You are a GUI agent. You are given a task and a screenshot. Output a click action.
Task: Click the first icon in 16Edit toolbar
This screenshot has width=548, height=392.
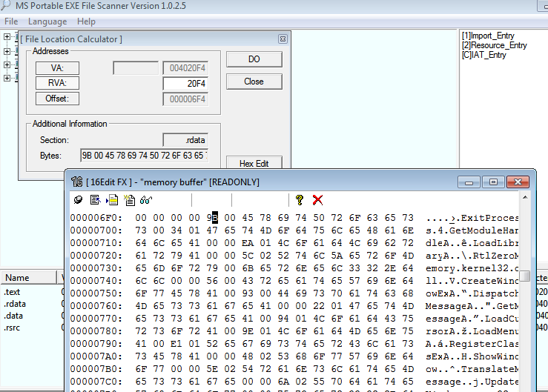pos(79,199)
